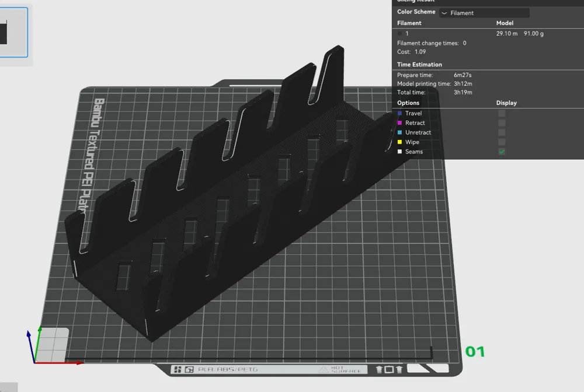This screenshot has width=584, height=392.
Task: Enable the Unretract display checkbox
Action: (502, 132)
